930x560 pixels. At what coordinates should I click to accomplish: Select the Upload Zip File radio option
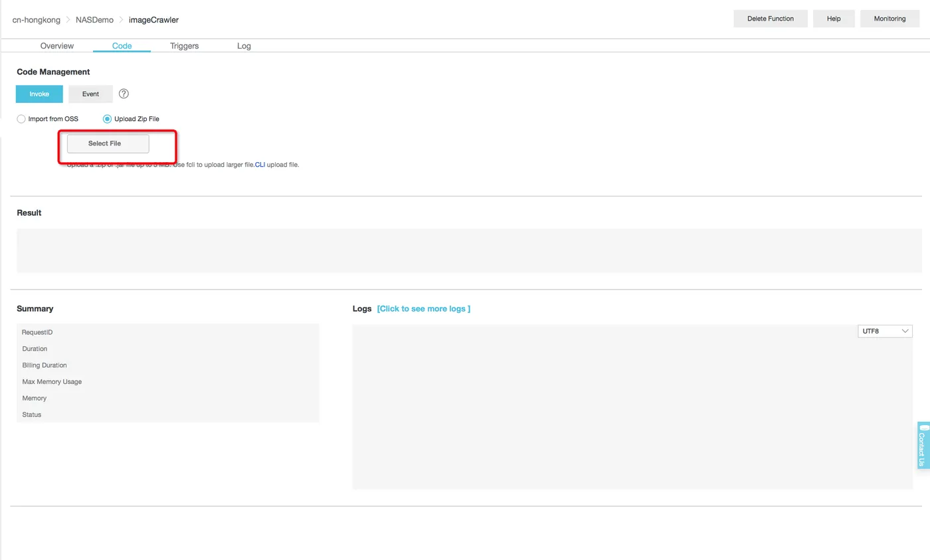[108, 119]
